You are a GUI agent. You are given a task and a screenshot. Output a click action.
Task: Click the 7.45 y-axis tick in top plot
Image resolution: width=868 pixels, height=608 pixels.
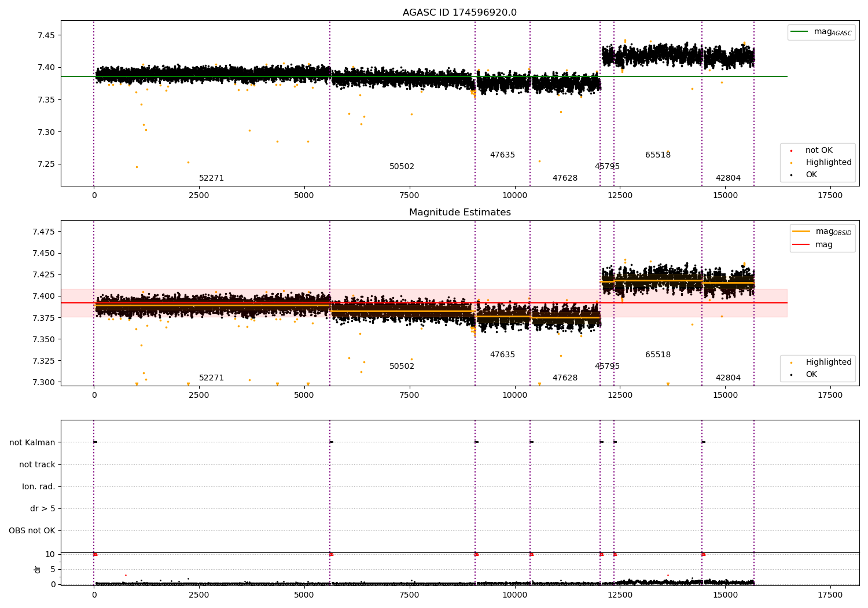tap(45, 35)
